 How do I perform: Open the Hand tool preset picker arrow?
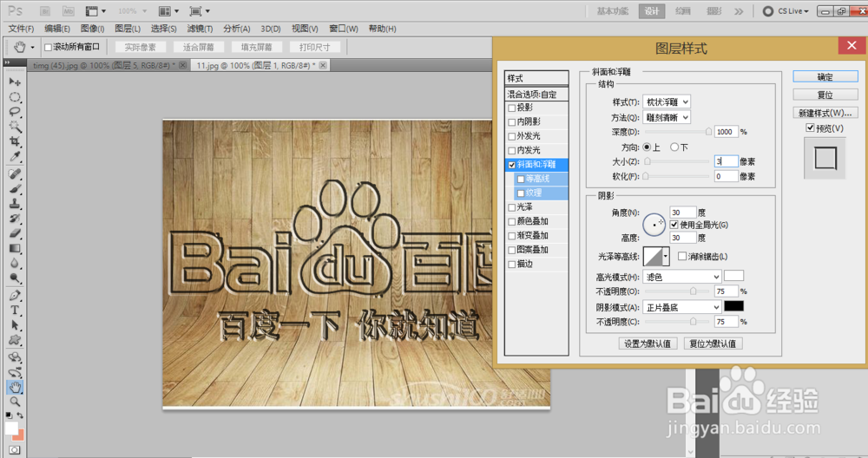tap(32, 48)
